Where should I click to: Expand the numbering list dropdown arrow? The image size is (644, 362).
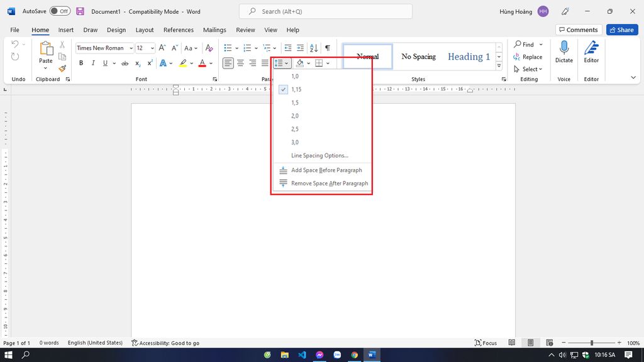257,48
